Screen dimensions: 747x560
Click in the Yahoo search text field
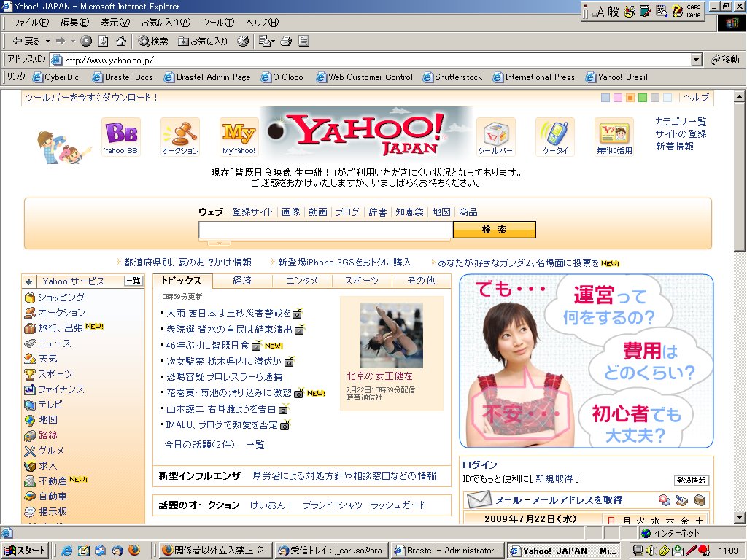point(326,230)
